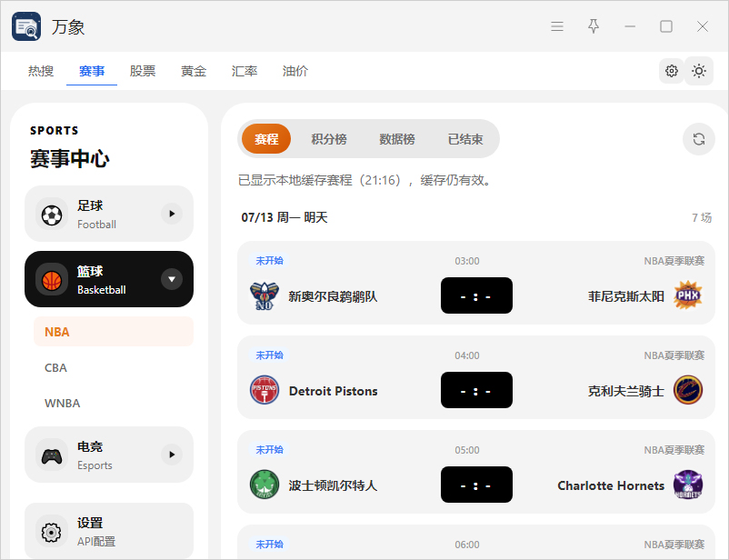Pin the window with the pushpin icon
The image size is (729, 560).
point(594,26)
